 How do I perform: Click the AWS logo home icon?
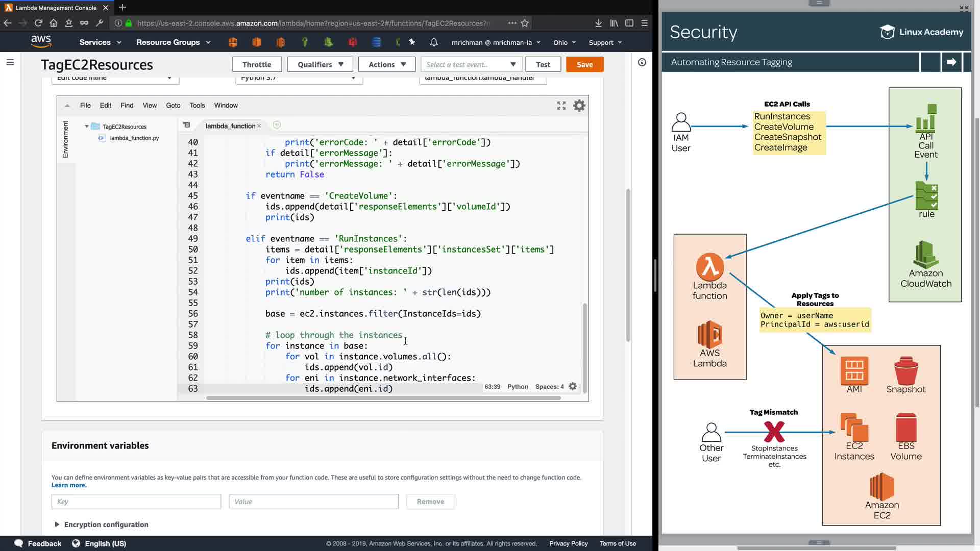pos(41,41)
